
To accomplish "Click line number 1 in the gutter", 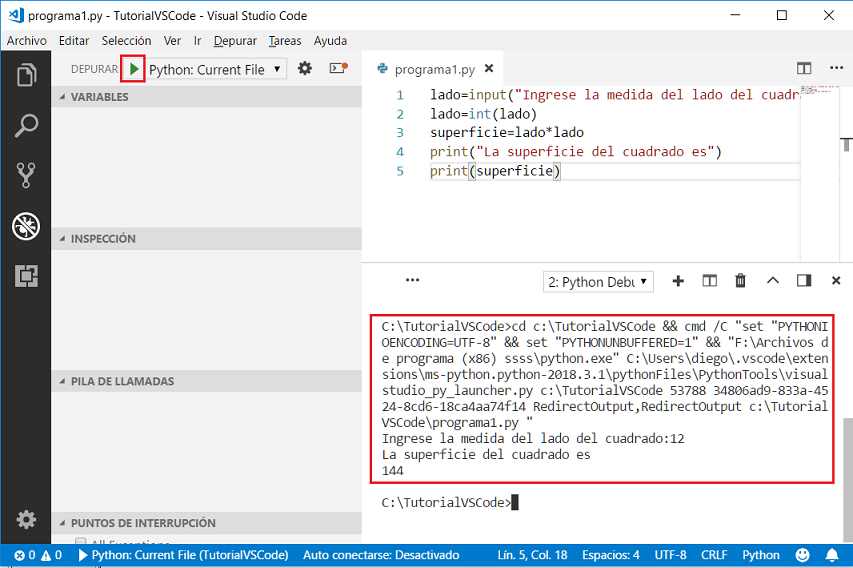I will [x=400, y=95].
